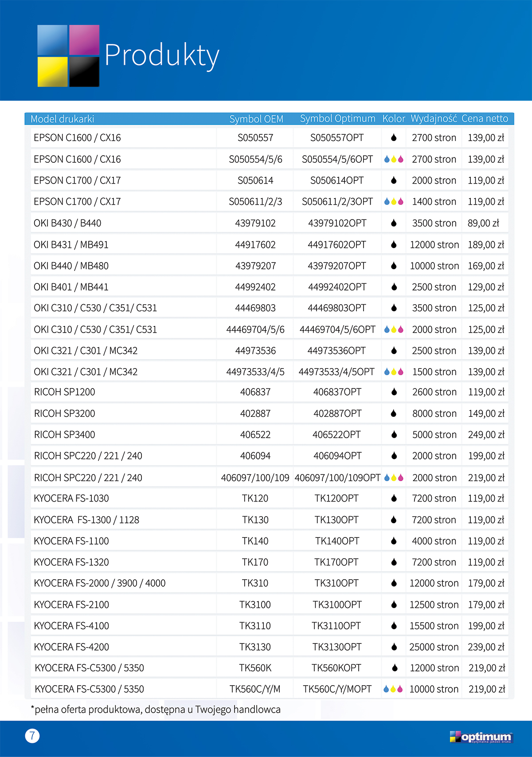This screenshot has height=757, width=532.
Task: Click the black drop icon in the 43979102 row
Action: coord(394,223)
